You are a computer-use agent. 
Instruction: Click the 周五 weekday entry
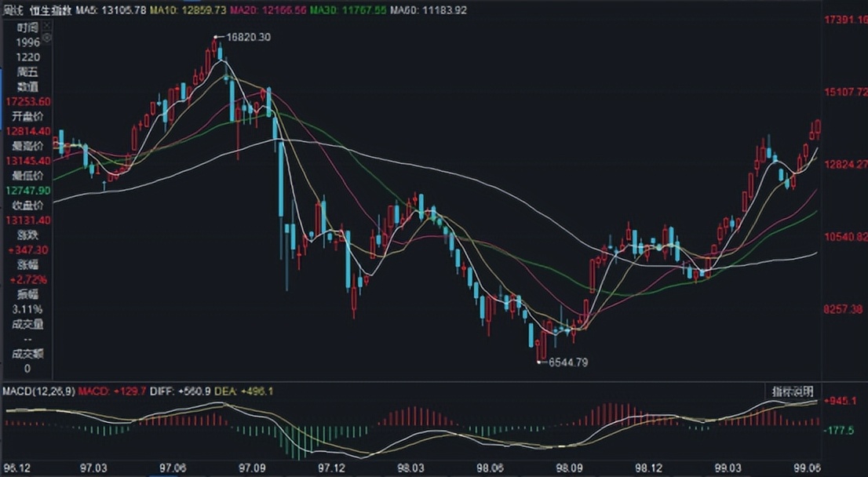coord(27,71)
